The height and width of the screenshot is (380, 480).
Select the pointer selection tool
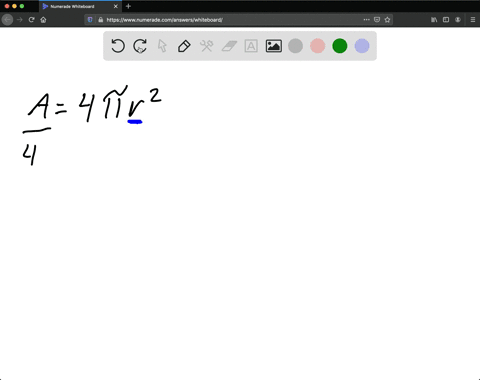162,46
